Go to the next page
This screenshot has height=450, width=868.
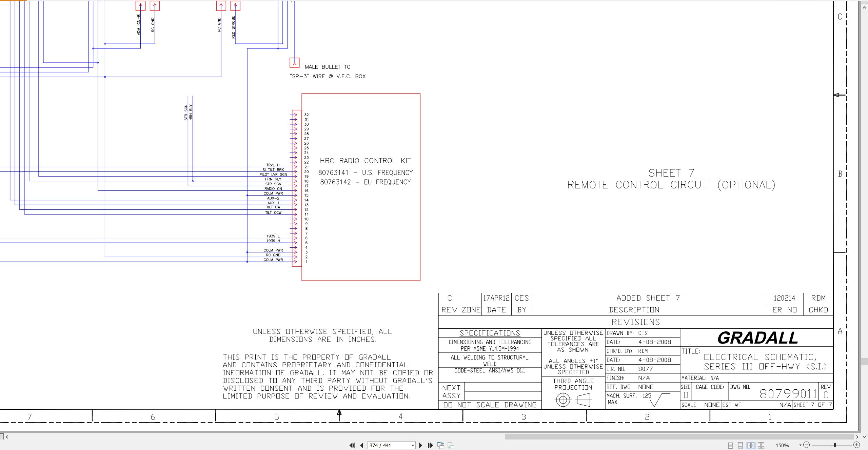tap(421, 445)
